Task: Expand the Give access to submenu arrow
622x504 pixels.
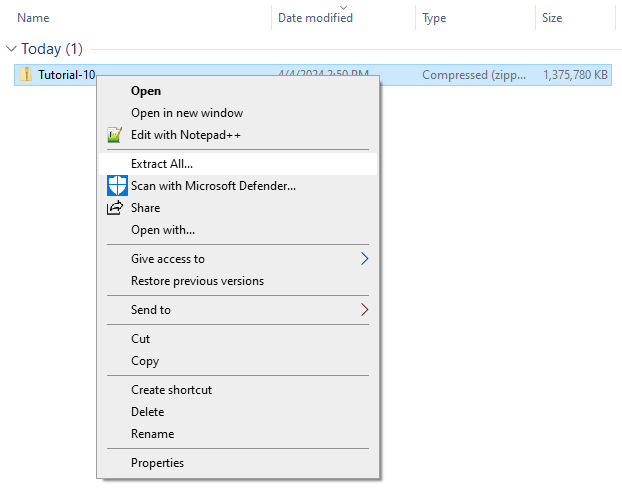Action: point(365,259)
